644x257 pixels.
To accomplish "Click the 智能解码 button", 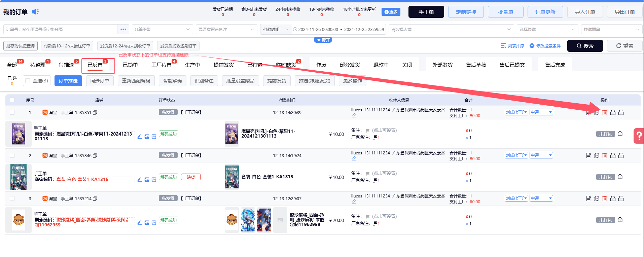I will 173,81.
